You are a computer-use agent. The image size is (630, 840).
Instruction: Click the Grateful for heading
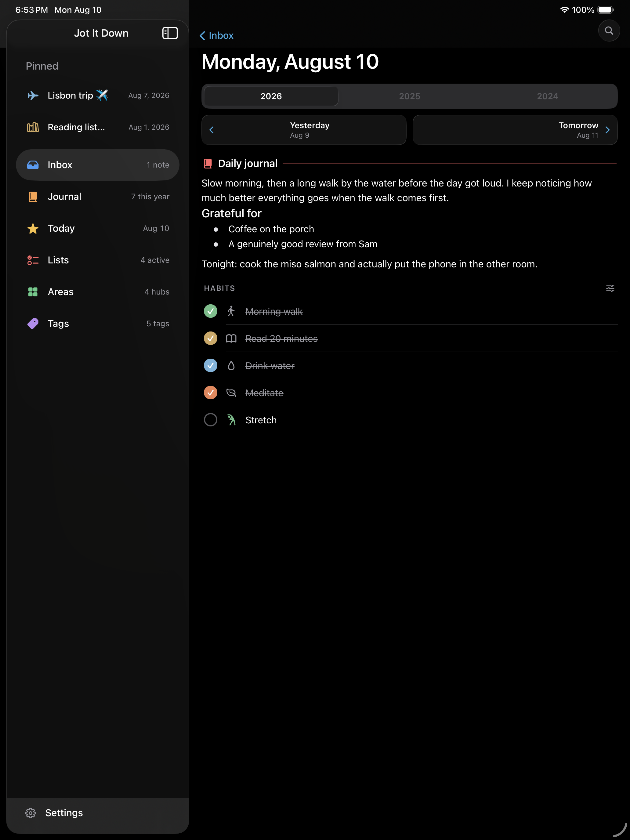(232, 213)
